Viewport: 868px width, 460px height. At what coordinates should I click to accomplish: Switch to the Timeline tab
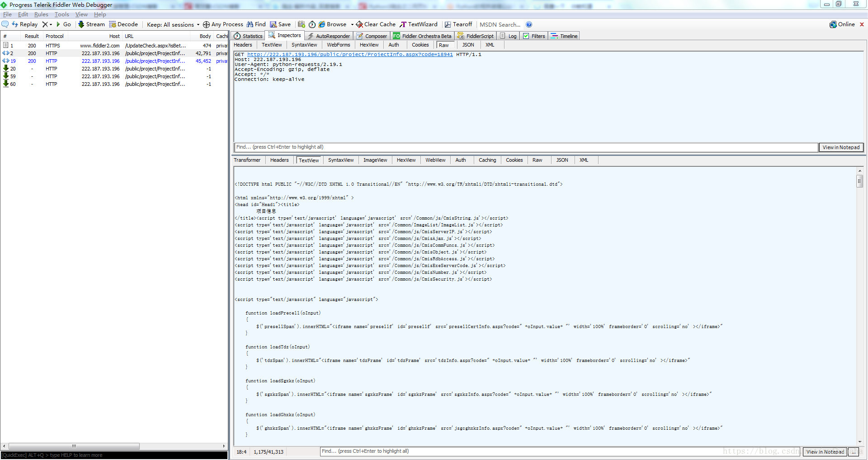click(x=564, y=36)
